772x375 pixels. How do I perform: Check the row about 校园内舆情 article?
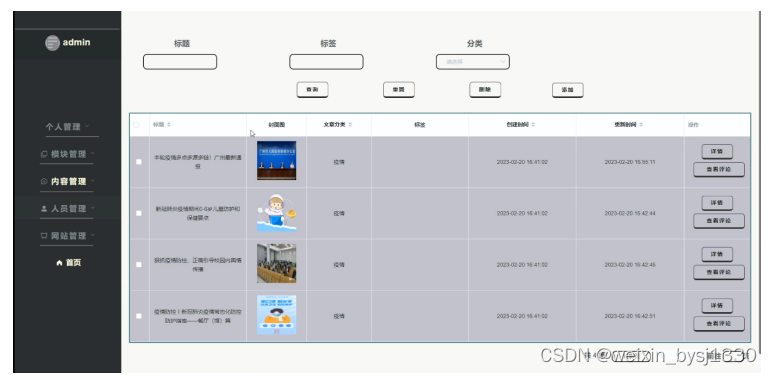click(x=139, y=265)
